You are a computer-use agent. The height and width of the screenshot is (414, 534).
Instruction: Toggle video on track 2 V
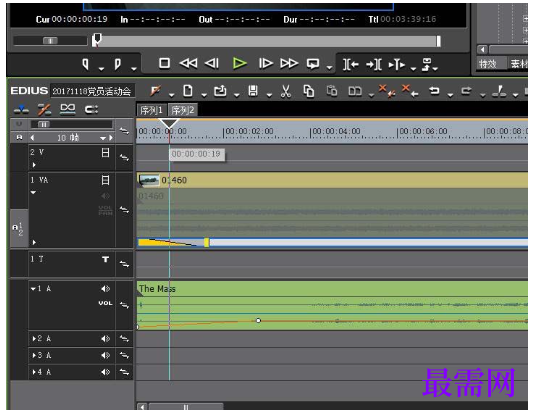[106, 153]
